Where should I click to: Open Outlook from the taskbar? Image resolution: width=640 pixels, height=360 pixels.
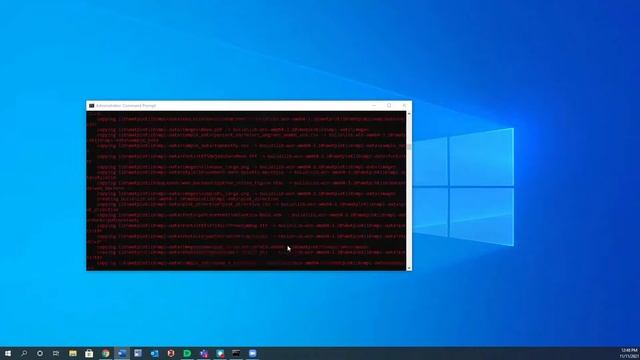click(x=154, y=353)
